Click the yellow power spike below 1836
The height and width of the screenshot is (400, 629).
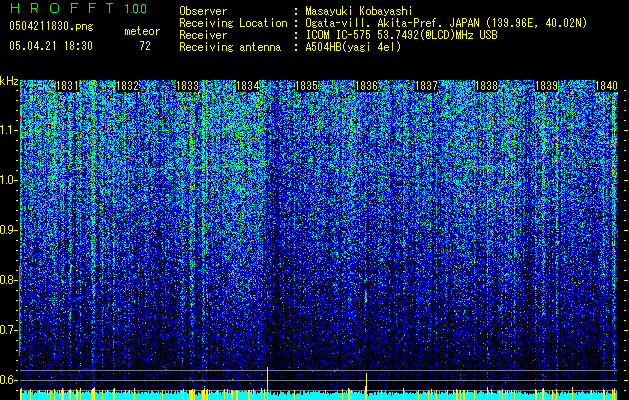tap(366, 386)
